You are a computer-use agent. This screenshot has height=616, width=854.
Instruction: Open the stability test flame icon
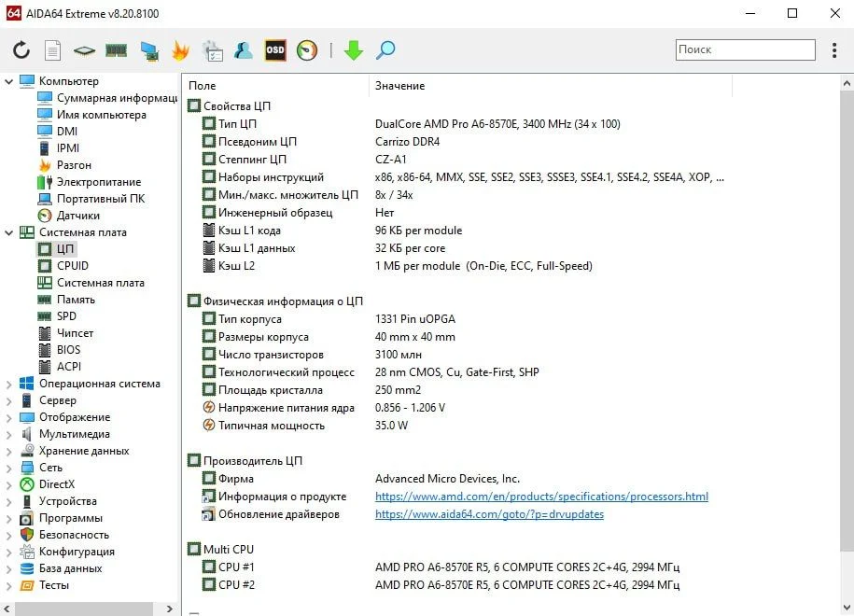[180, 50]
